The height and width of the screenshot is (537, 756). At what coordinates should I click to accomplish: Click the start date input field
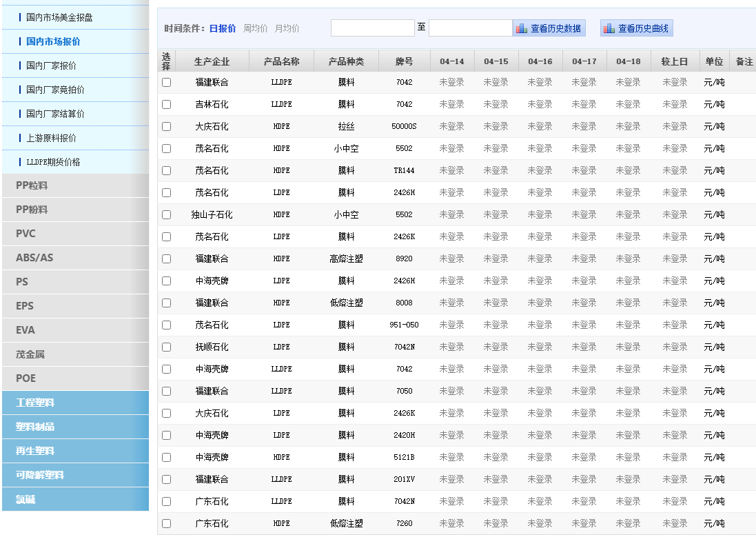pyautogui.click(x=372, y=28)
